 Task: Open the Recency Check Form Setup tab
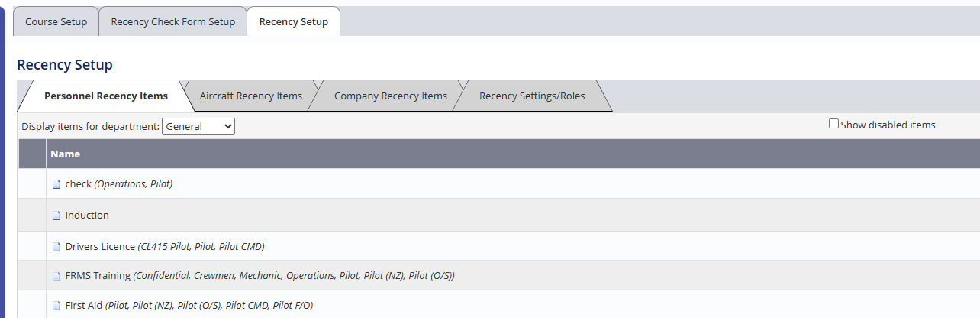[172, 21]
